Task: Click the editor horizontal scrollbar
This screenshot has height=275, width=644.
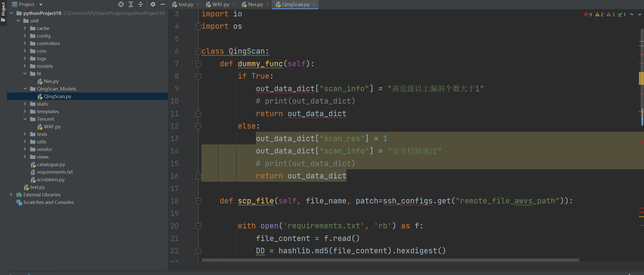Action: (390, 260)
